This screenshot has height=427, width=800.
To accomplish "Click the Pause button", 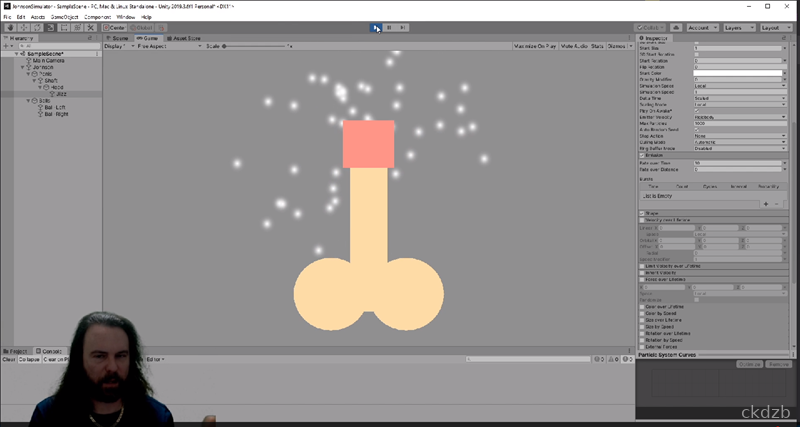I will pos(389,28).
